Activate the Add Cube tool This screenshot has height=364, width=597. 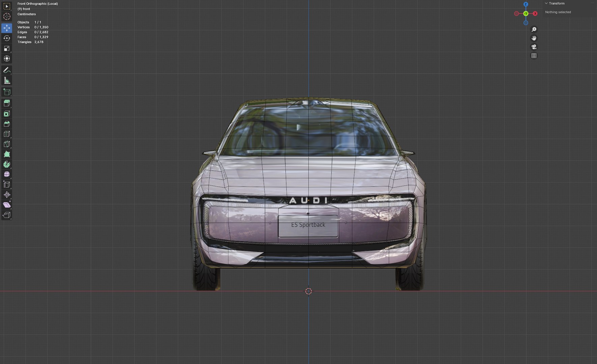click(7, 92)
